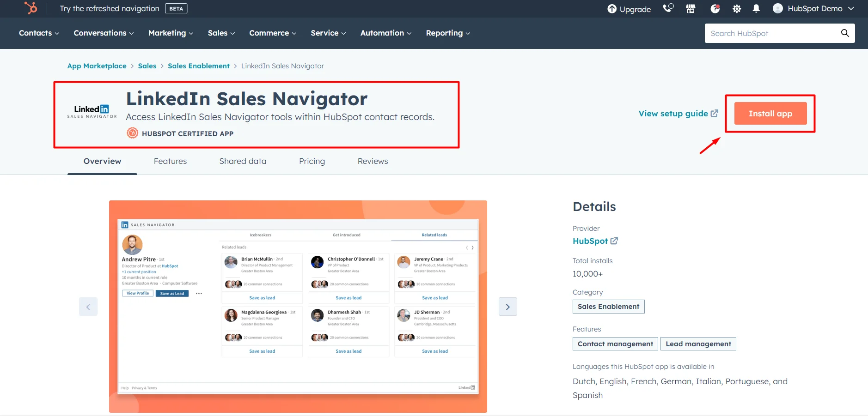Open the HubSpot Marketplace icon
Viewport: 868px width, 416px height.
690,8
